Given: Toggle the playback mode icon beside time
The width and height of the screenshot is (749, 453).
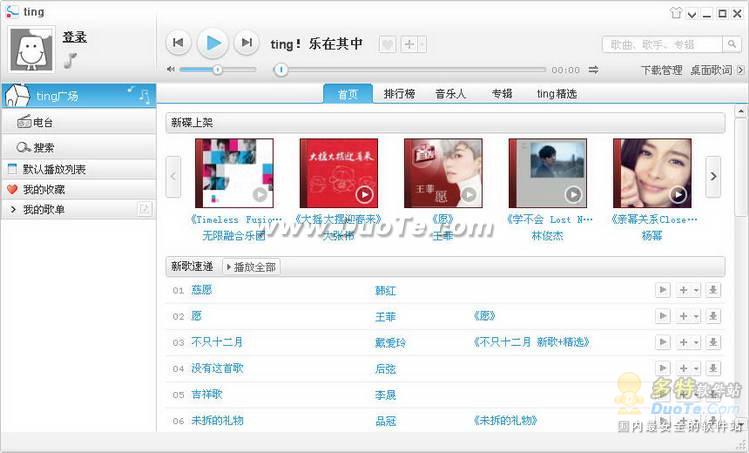Looking at the screenshot, I should coord(593,70).
